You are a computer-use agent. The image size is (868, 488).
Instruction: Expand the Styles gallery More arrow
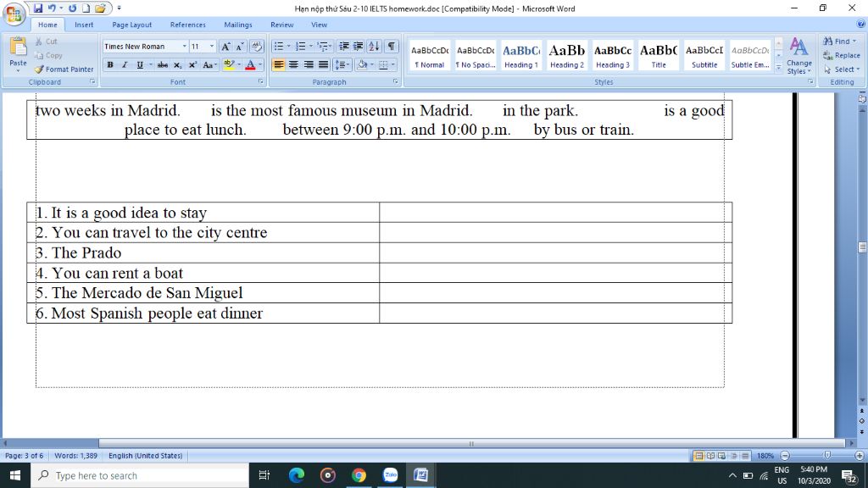(778, 68)
